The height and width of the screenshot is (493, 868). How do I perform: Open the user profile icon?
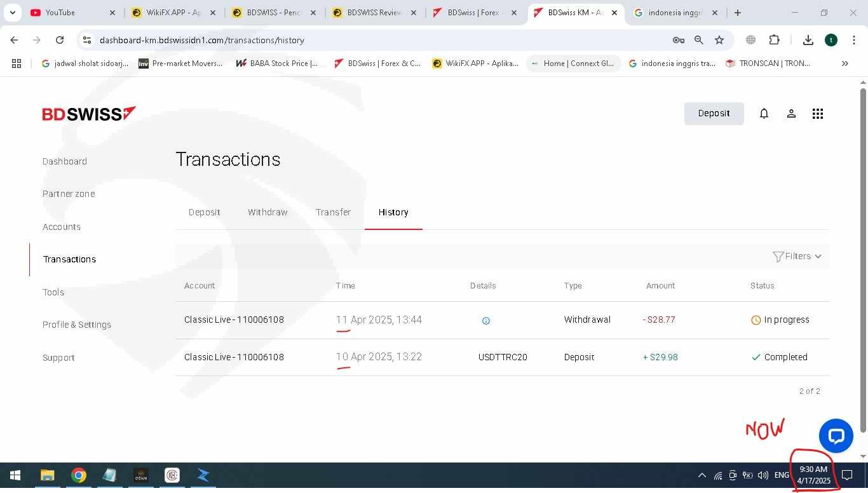(791, 114)
